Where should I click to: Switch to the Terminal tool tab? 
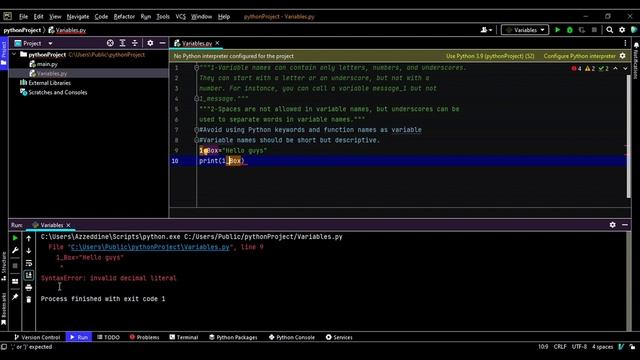pyautogui.click(x=184, y=337)
